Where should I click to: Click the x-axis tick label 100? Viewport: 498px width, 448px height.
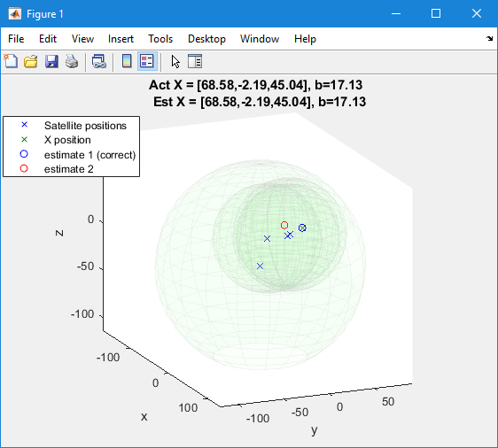pos(188,407)
